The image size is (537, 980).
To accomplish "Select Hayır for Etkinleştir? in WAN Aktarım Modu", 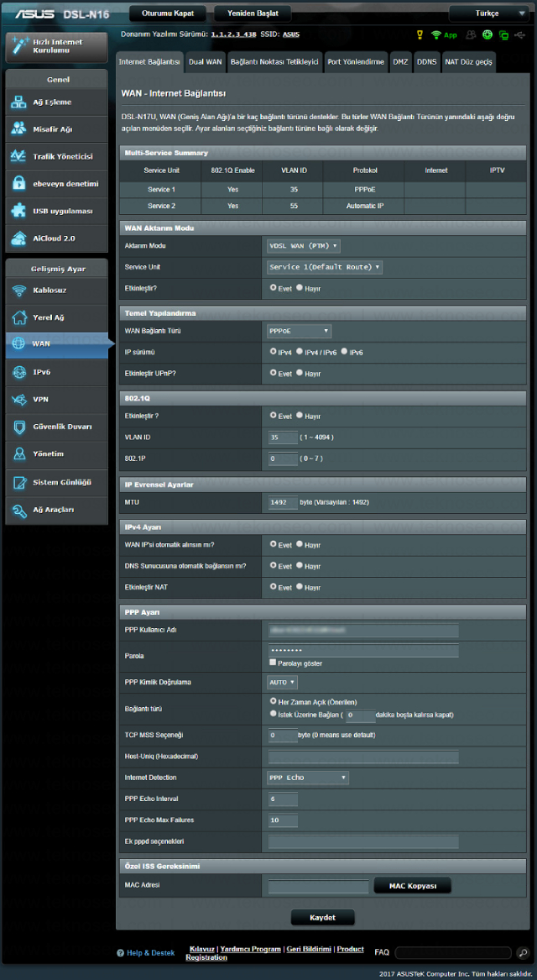I will click(300, 287).
